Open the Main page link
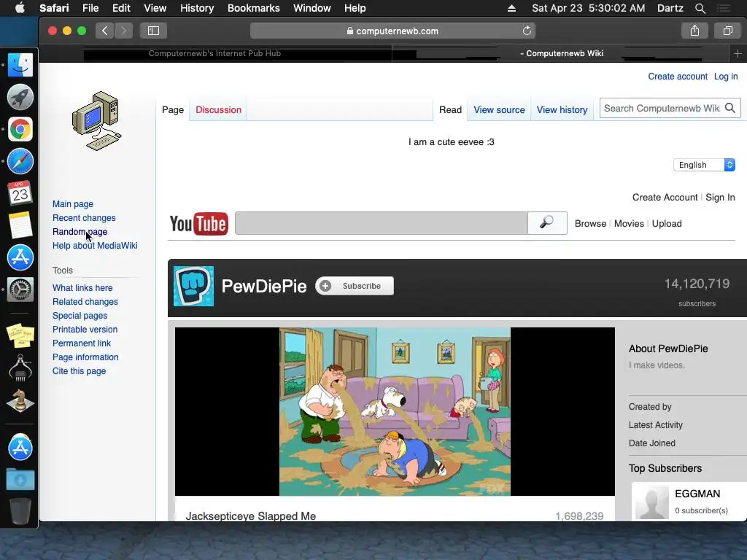 [73, 204]
